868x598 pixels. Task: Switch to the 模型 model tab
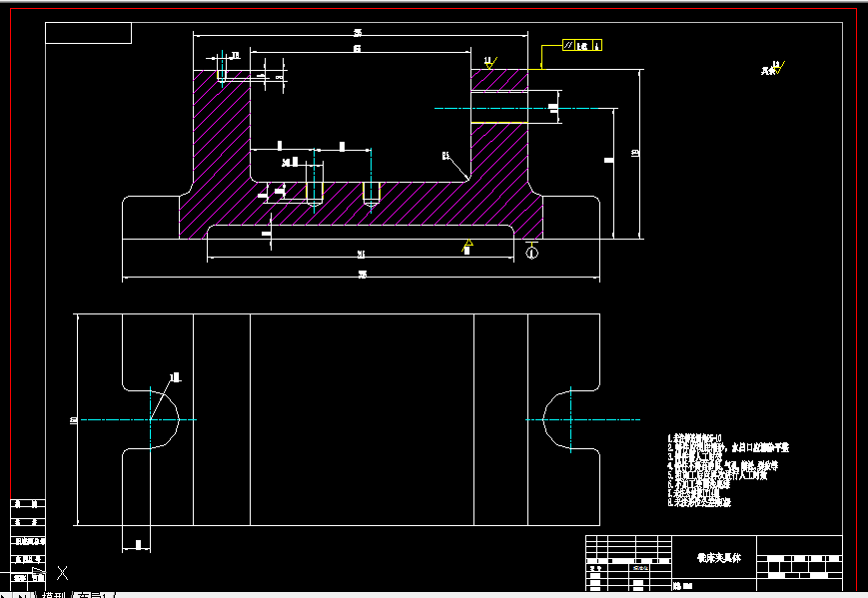[54, 595]
